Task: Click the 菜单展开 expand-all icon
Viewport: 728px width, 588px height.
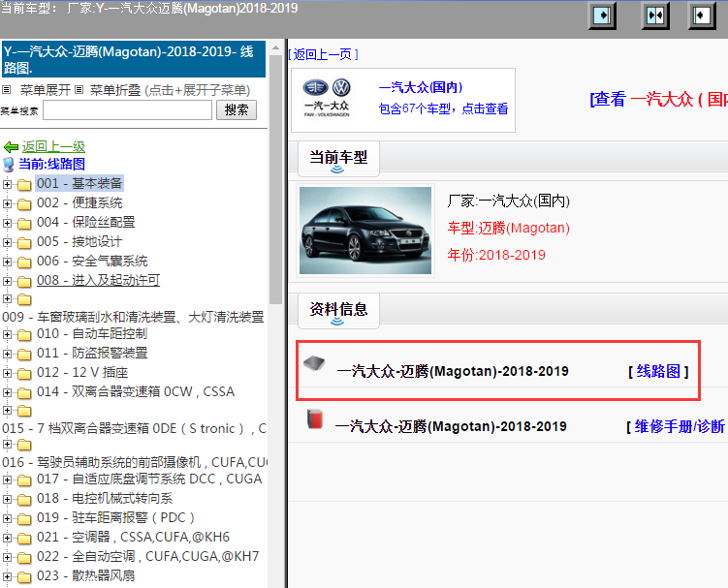Action: [6, 89]
